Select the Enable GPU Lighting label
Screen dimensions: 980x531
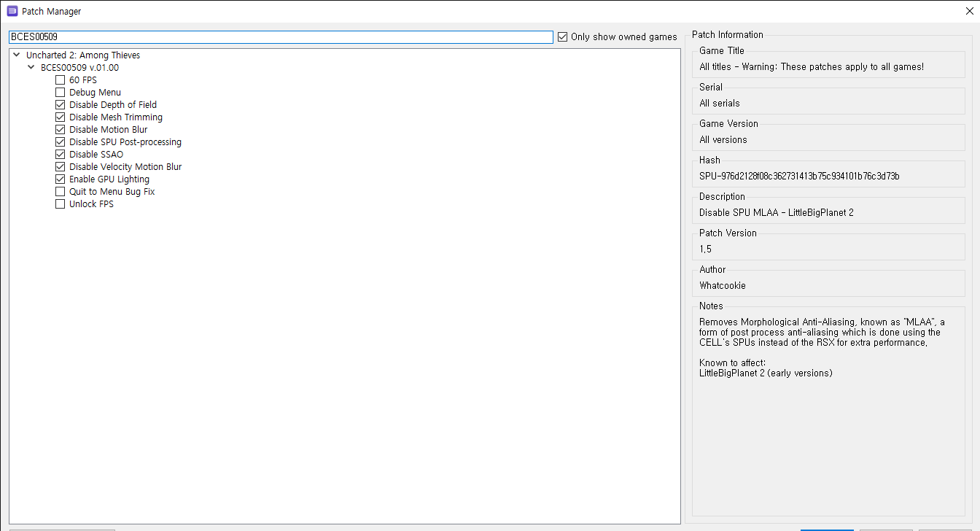[109, 179]
